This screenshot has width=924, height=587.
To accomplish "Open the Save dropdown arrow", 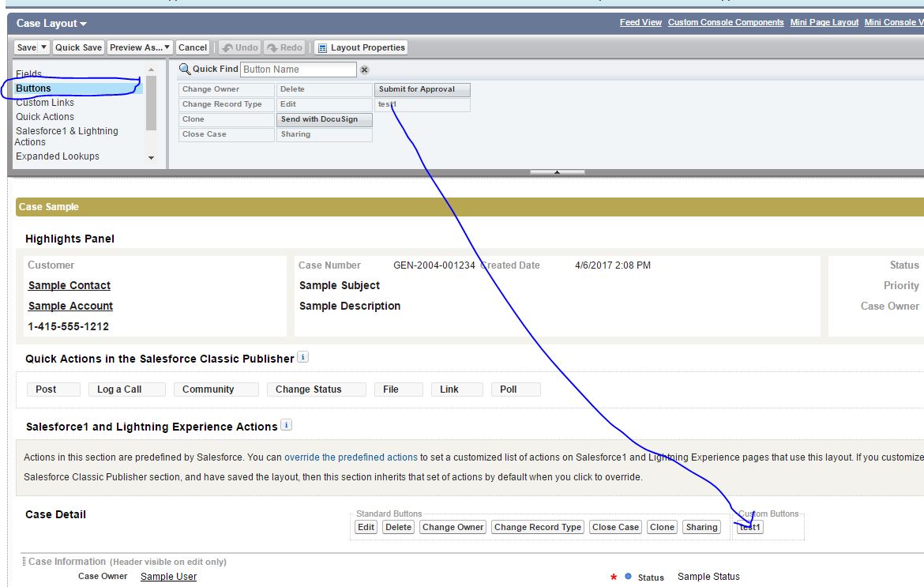I will coord(43,47).
